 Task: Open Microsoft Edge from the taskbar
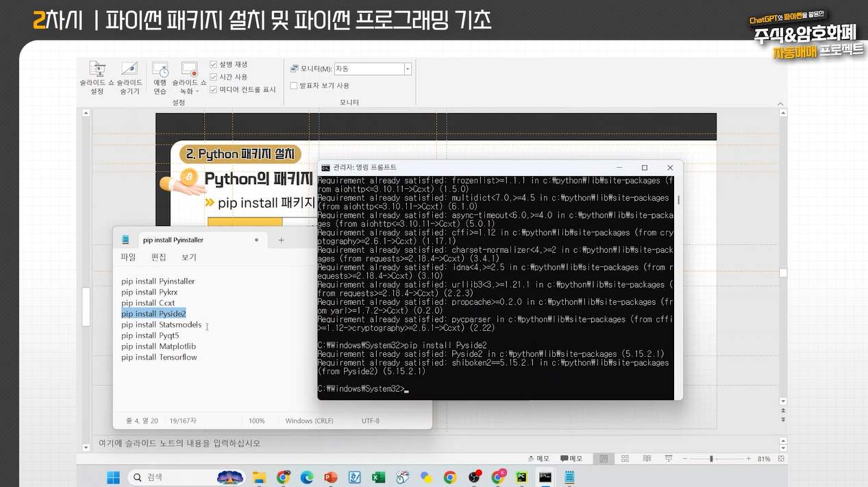pos(307,477)
